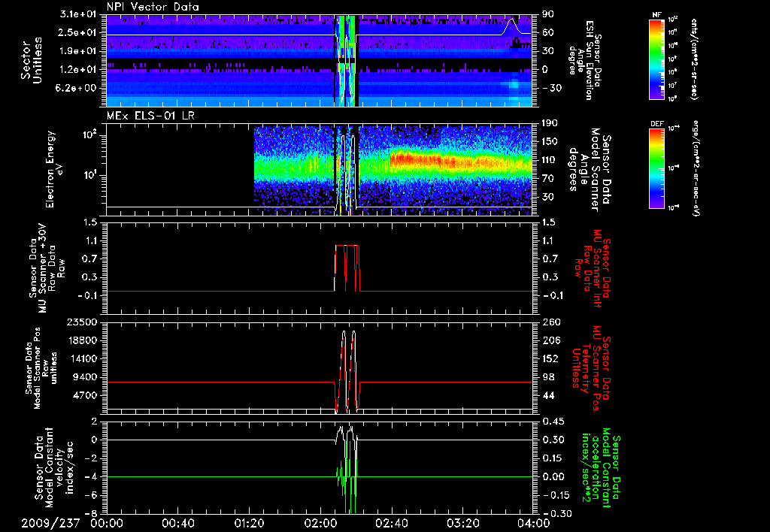Click the NF label above the color bar

[x=657, y=15]
